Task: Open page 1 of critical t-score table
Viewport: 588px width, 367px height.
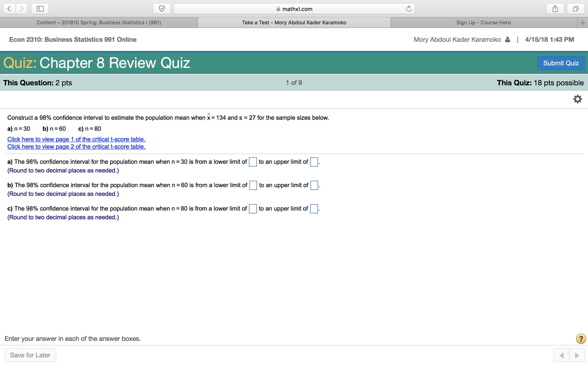Action: (76, 139)
